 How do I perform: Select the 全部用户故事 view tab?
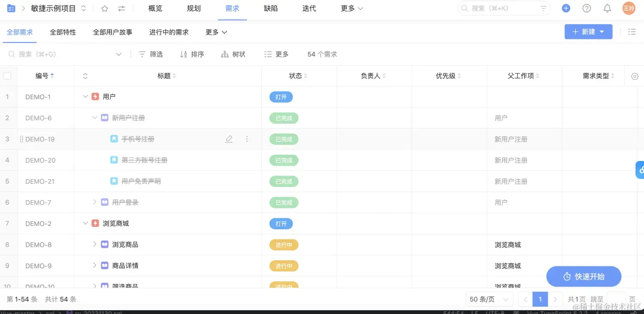point(112,32)
